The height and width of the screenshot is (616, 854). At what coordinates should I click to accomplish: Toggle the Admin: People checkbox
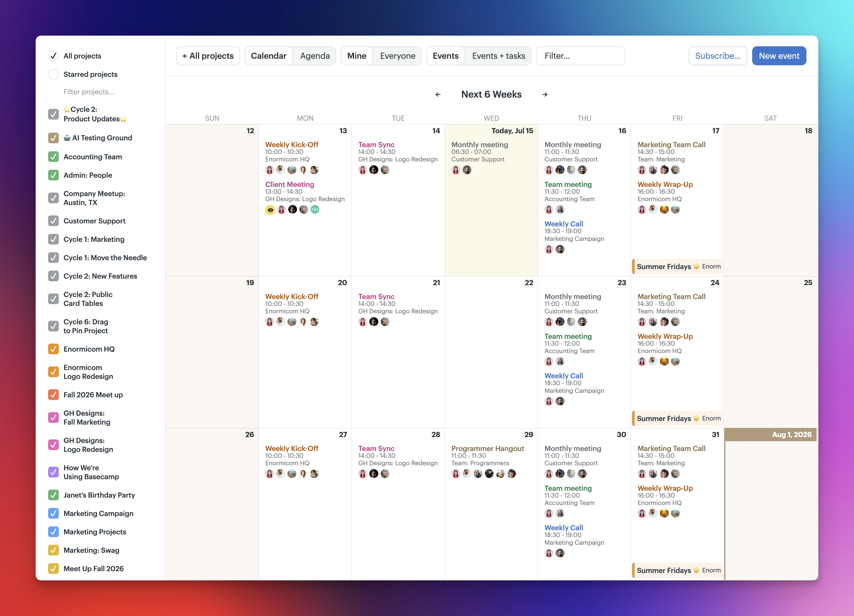click(53, 175)
